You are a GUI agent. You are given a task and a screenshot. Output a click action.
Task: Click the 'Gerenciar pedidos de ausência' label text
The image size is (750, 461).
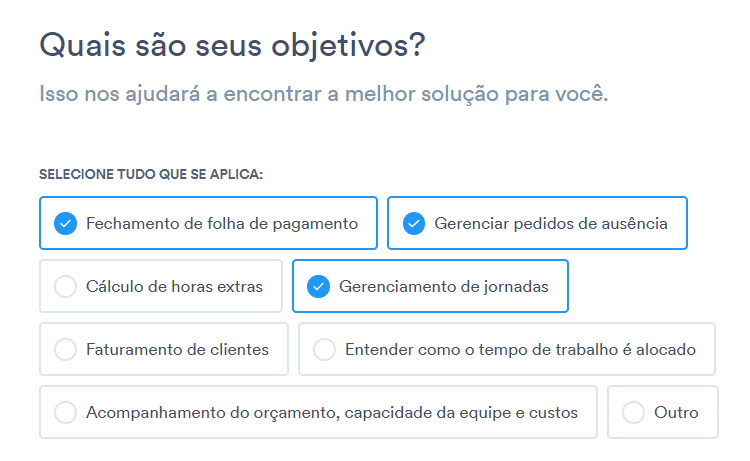tap(551, 224)
